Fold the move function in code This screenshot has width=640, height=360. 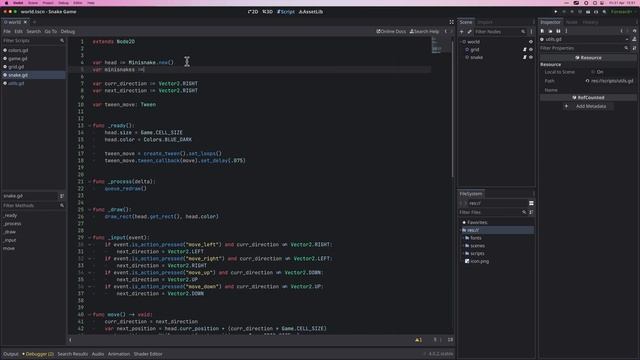pos(89,315)
